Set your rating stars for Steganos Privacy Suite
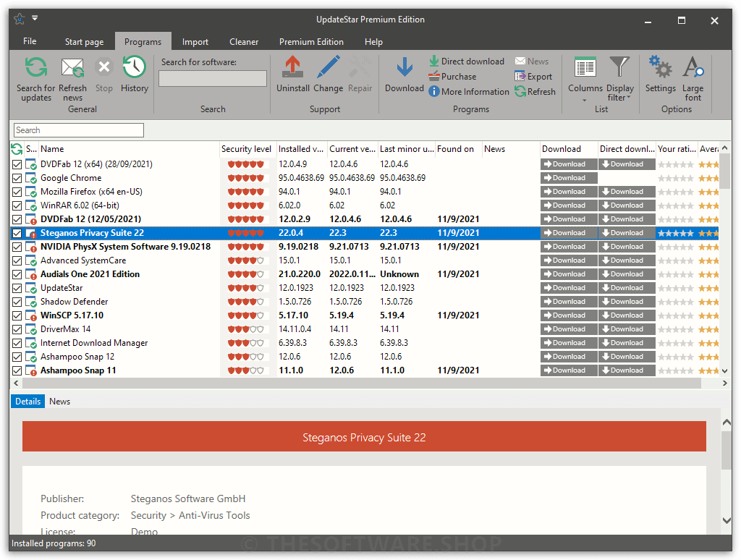Screen dimensions: 741x560 tap(676, 234)
